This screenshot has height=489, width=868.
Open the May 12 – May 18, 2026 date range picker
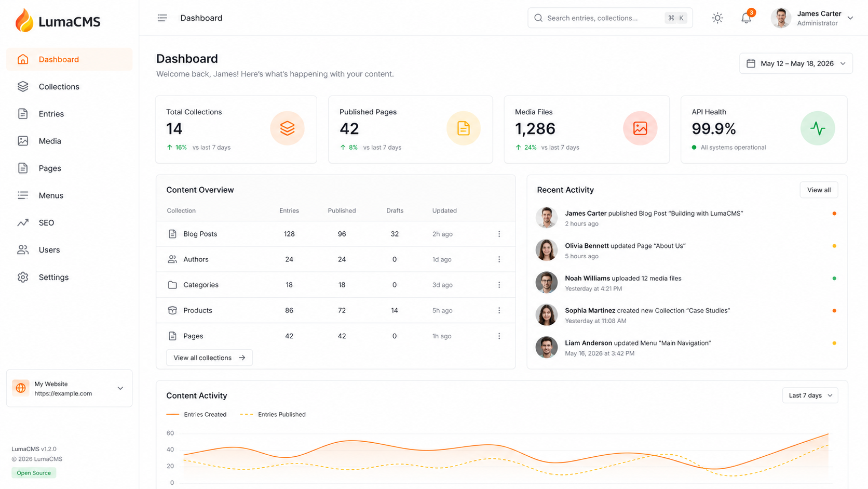coord(796,63)
